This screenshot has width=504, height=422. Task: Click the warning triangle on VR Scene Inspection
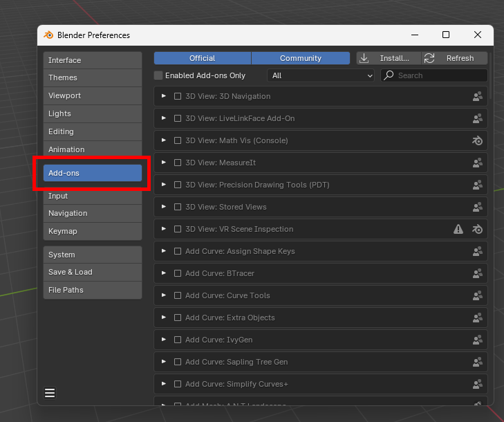(458, 229)
